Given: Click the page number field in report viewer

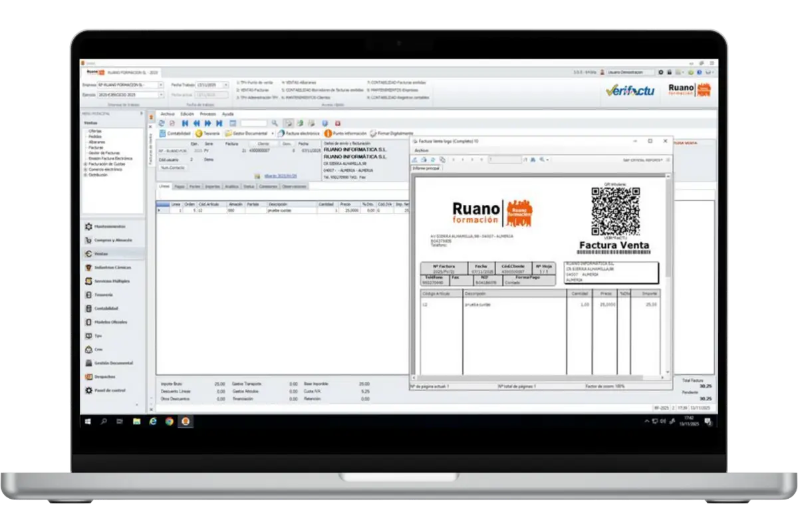Looking at the screenshot, I should 504,160.
